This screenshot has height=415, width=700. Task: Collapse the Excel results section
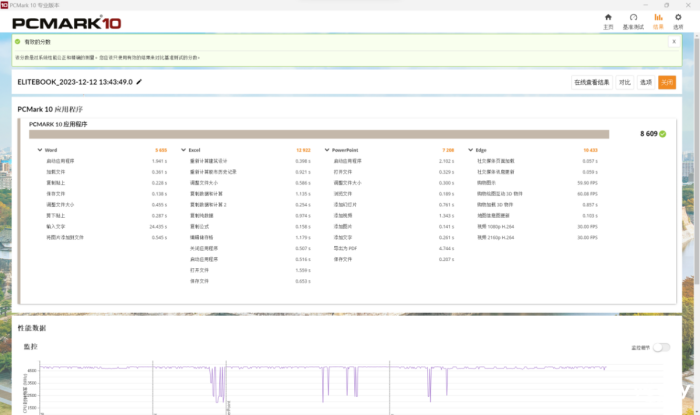pyautogui.click(x=183, y=150)
